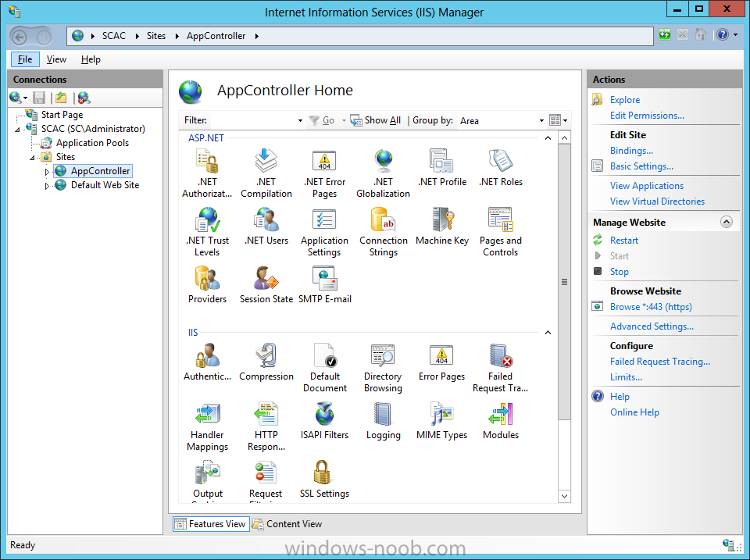The width and height of the screenshot is (750, 560).
Task: Open the Compression feature
Action: [x=266, y=362]
